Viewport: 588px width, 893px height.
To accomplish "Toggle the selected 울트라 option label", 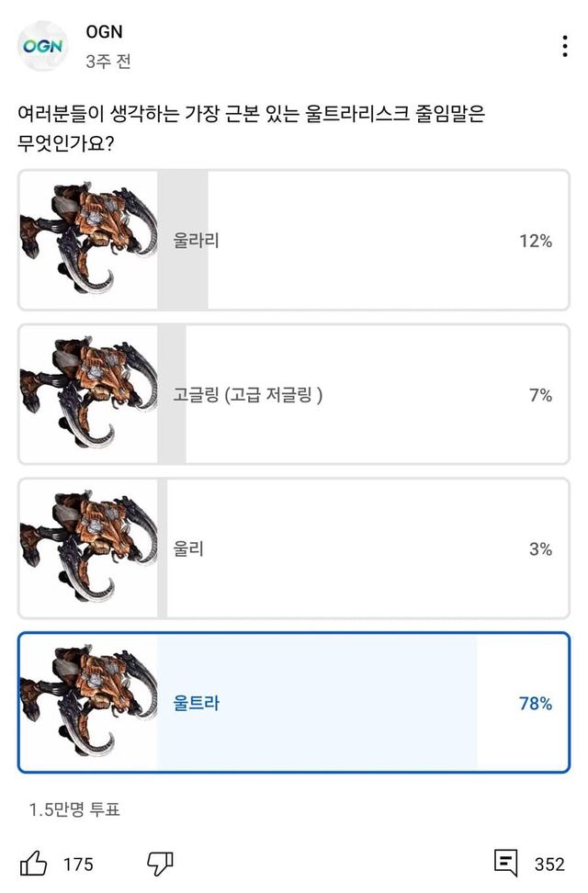I will tap(197, 704).
